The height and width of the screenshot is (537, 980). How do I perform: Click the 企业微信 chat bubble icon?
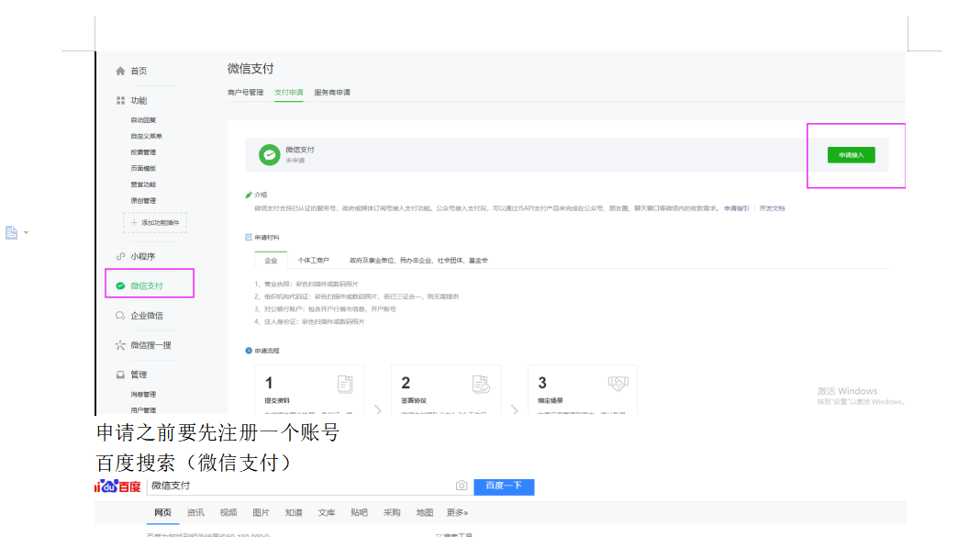pyautogui.click(x=120, y=316)
